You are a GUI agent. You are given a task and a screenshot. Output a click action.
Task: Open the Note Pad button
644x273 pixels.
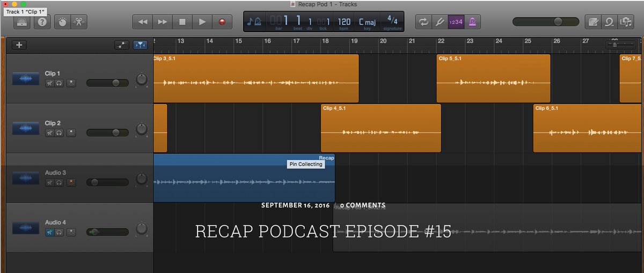(593, 22)
